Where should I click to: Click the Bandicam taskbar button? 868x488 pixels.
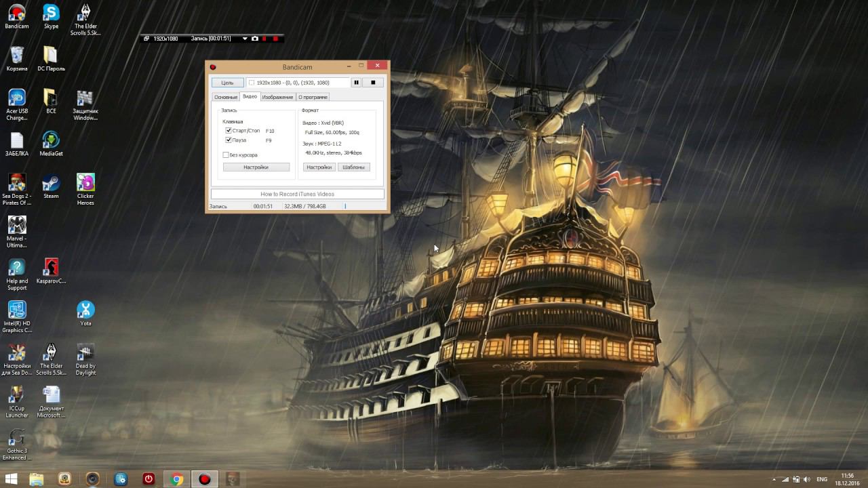point(204,479)
